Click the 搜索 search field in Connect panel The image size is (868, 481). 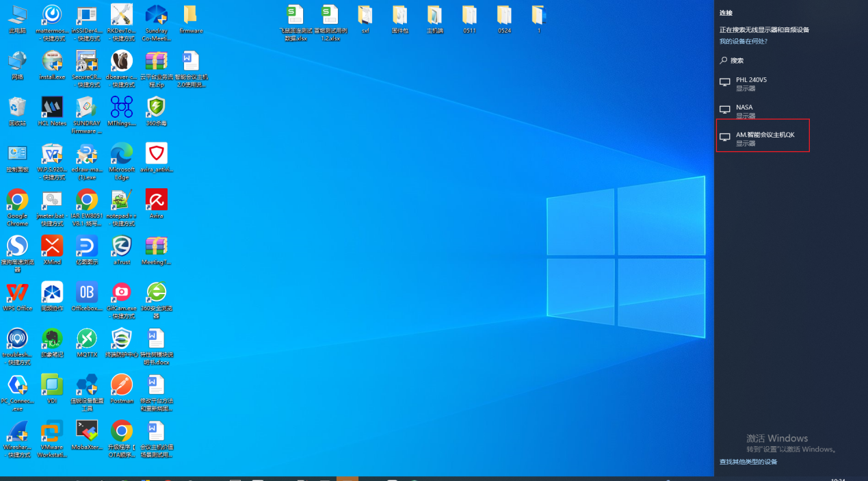point(737,61)
